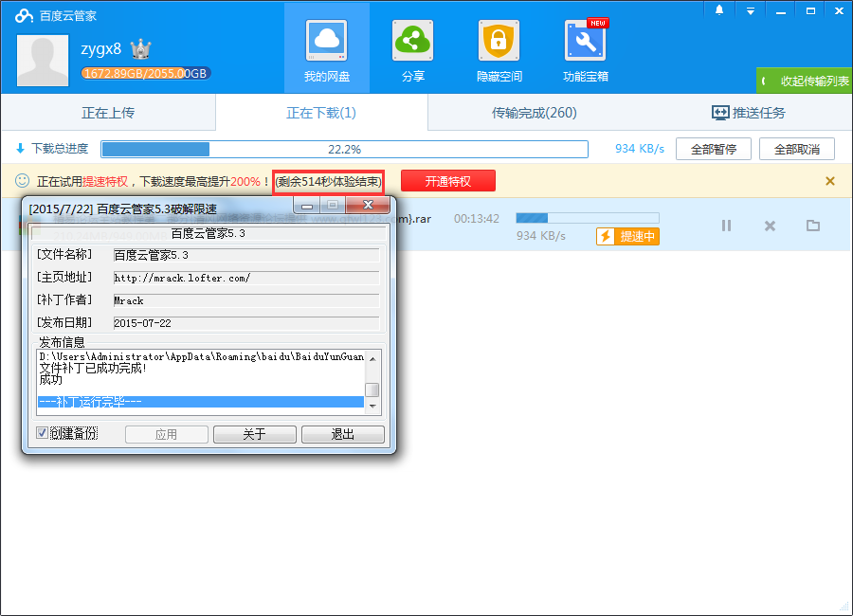853x616 pixels.
Task: Click remaining time 00:13:42
Action: (x=477, y=219)
